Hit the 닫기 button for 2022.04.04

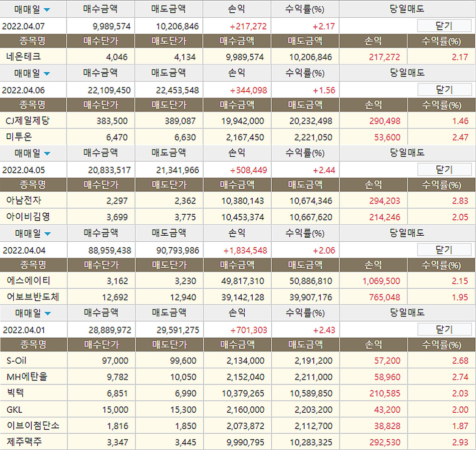(x=444, y=250)
